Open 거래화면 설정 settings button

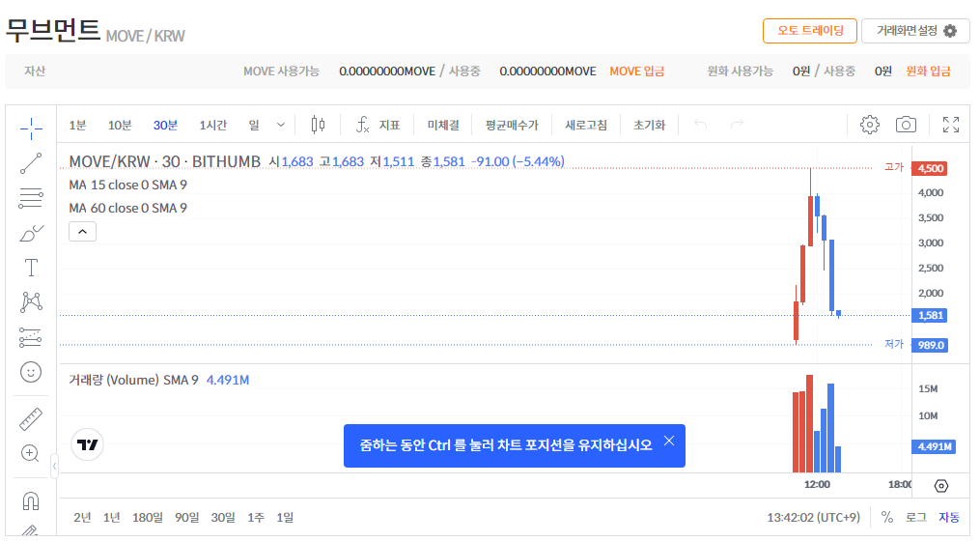[915, 31]
